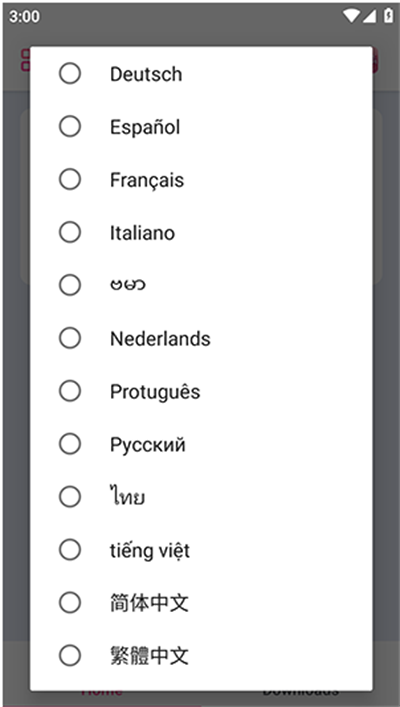The image size is (400, 707).
Task: Choose the ไทย radio button
Action: click(x=70, y=497)
